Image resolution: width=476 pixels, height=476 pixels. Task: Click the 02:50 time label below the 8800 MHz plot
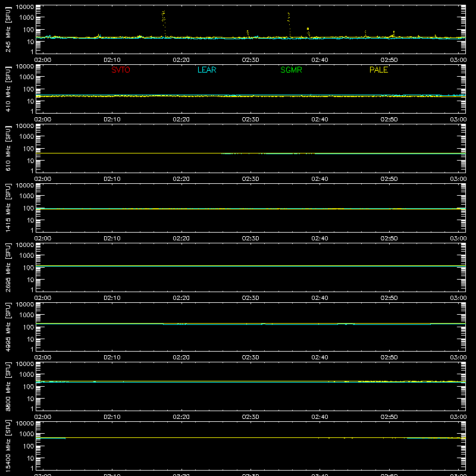(x=389, y=417)
